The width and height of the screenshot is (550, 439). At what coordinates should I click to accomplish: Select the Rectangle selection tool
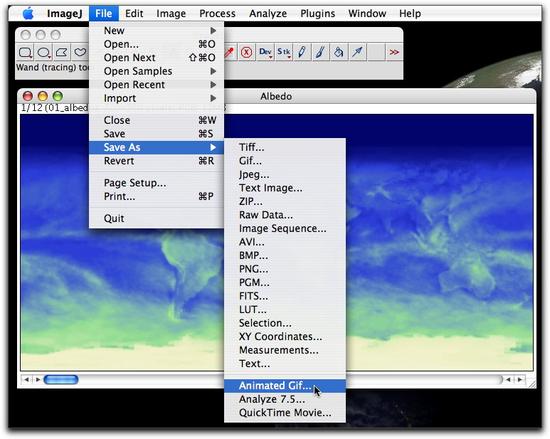(25, 53)
